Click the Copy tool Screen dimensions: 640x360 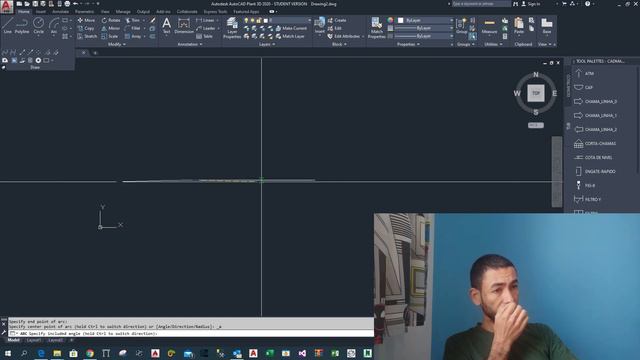click(86, 28)
